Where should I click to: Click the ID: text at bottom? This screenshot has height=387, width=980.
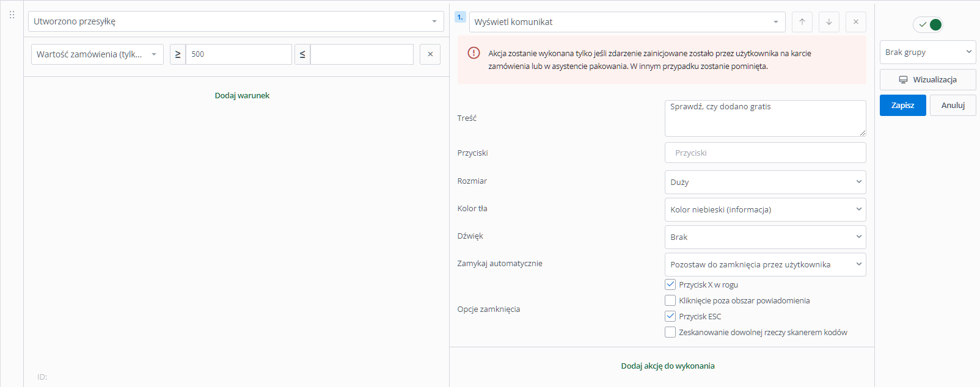click(42, 377)
